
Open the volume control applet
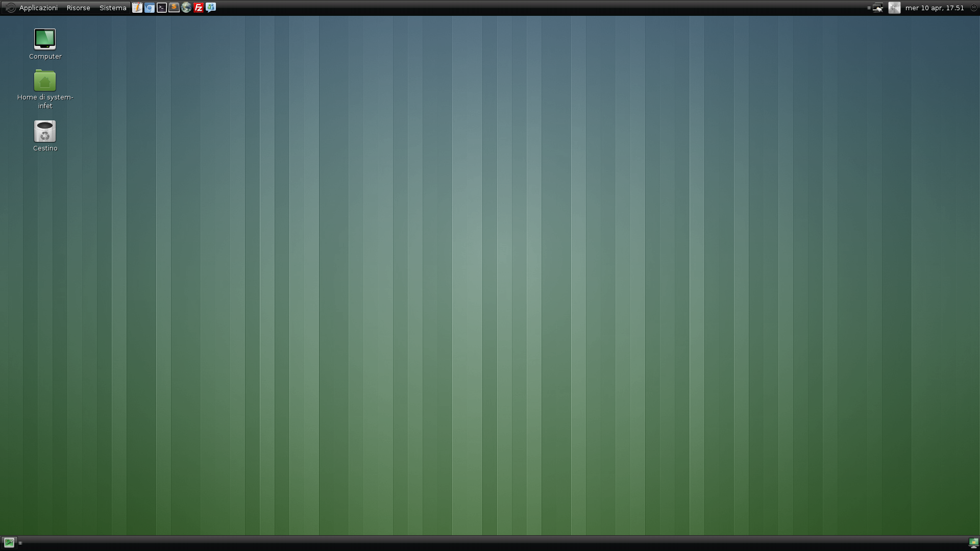click(x=894, y=8)
